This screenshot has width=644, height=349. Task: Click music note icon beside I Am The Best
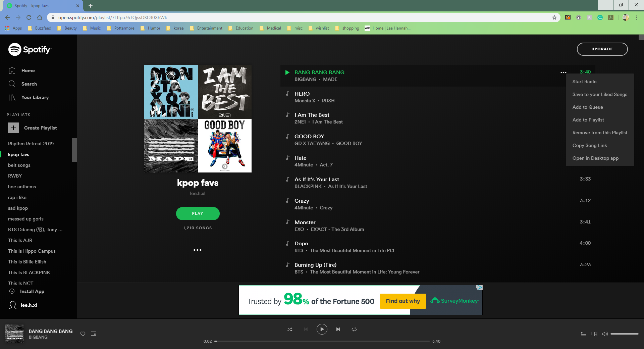(287, 115)
